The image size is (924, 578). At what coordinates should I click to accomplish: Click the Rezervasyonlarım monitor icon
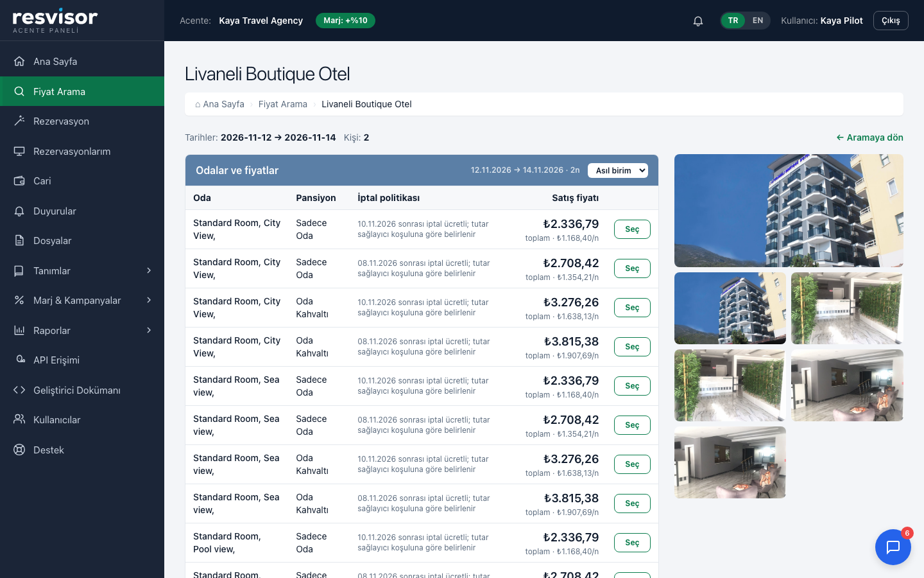tap(19, 151)
